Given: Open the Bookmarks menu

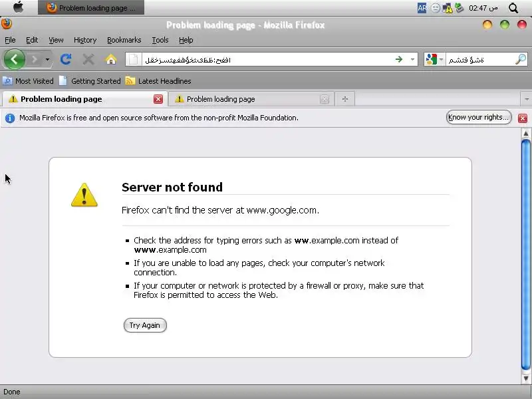Looking at the screenshot, I should coord(124,40).
